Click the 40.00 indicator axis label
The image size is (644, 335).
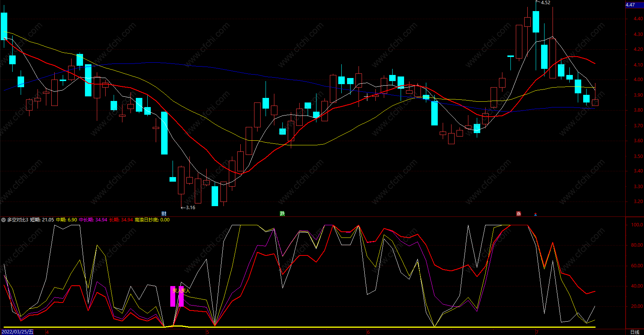(637, 286)
